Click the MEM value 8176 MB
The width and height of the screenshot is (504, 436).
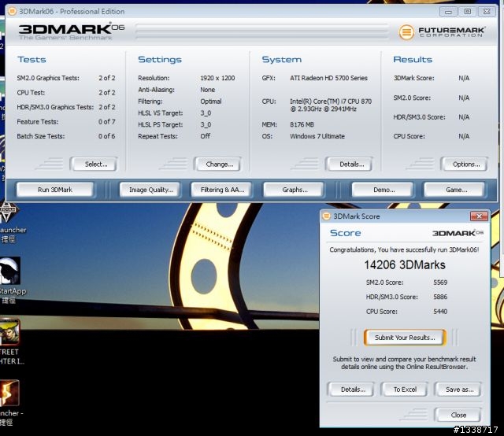pos(302,124)
